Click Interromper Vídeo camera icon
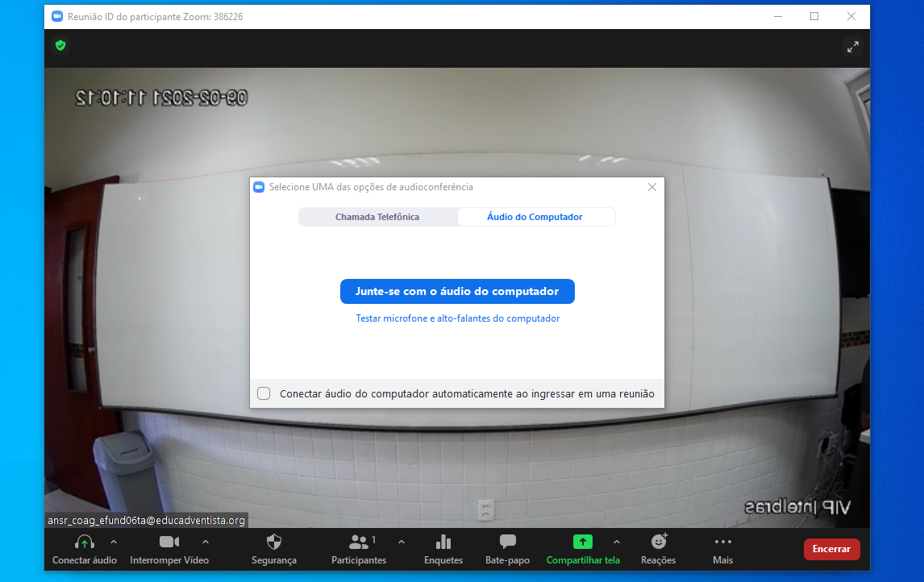 pyautogui.click(x=169, y=543)
